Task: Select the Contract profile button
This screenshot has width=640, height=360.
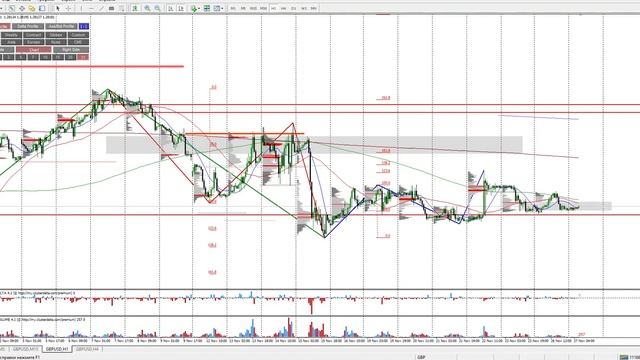Action: coord(33,35)
